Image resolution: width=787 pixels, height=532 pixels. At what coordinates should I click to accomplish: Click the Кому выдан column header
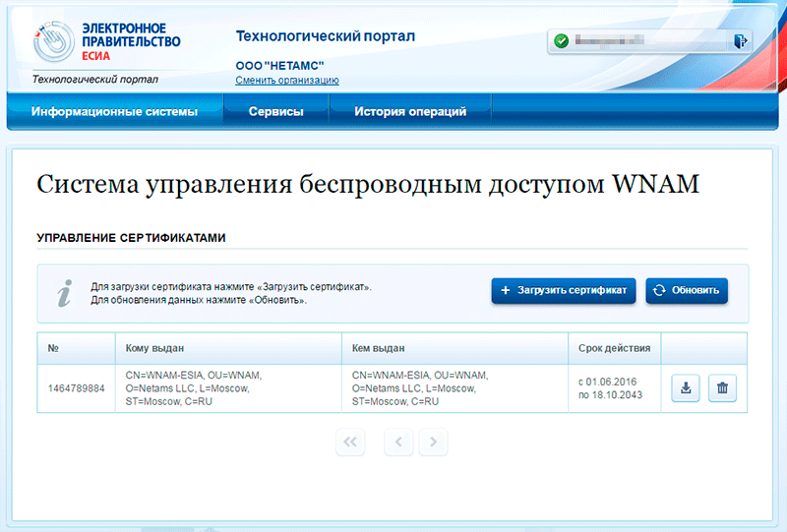coord(155,348)
